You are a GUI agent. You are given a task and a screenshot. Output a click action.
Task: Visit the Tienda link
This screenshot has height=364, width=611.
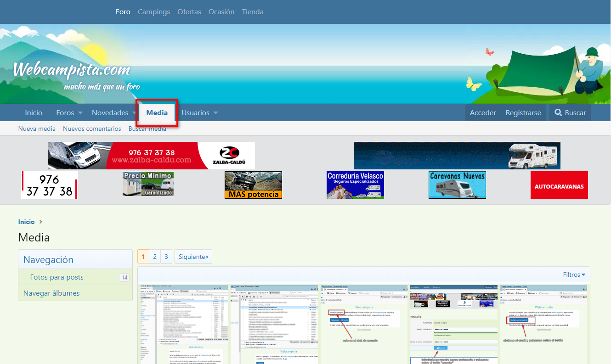[x=253, y=12]
